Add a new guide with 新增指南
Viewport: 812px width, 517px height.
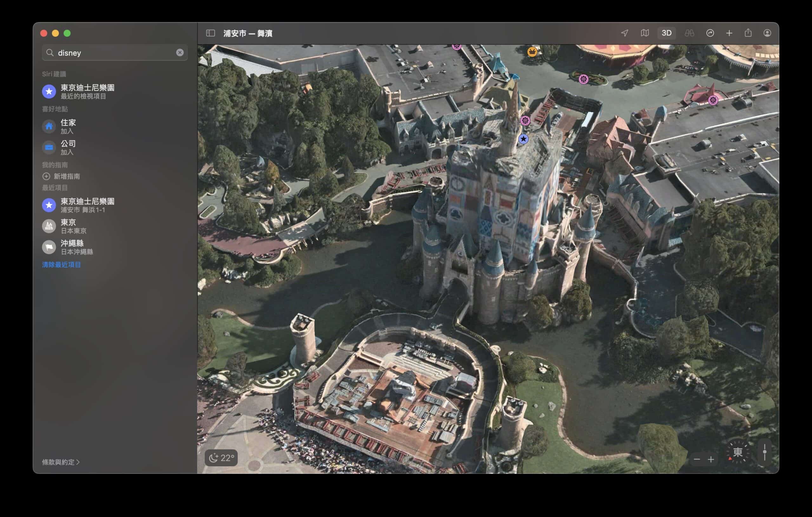(61, 176)
